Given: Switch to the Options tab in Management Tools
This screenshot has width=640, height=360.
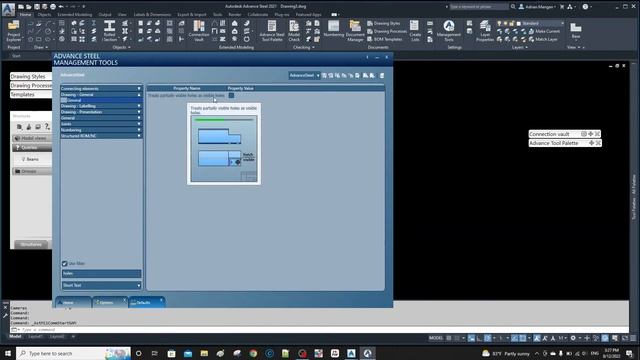Looking at the screenshot, I should coord(110,302).
